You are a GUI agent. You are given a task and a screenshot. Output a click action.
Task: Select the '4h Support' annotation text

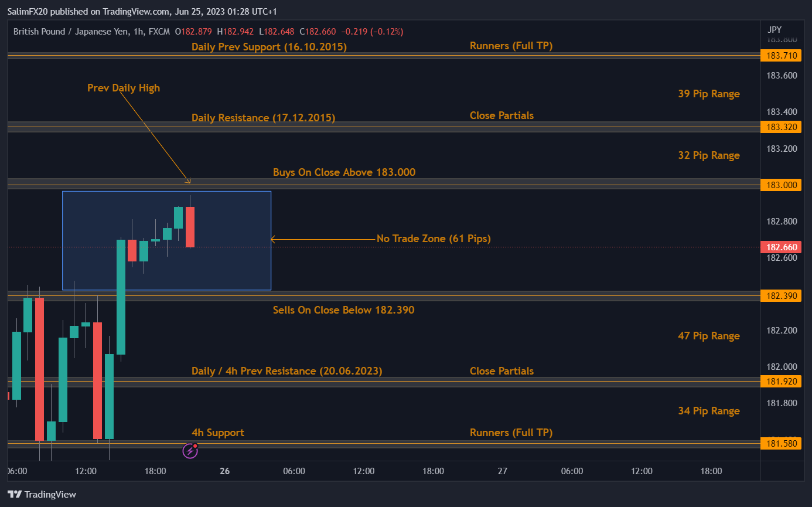[x=217, y=433]
